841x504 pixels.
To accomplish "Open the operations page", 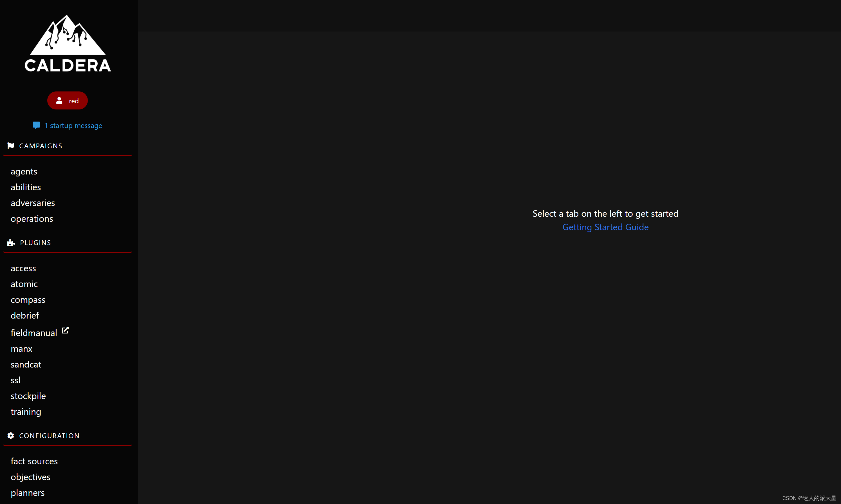I will tap(32, 219).
